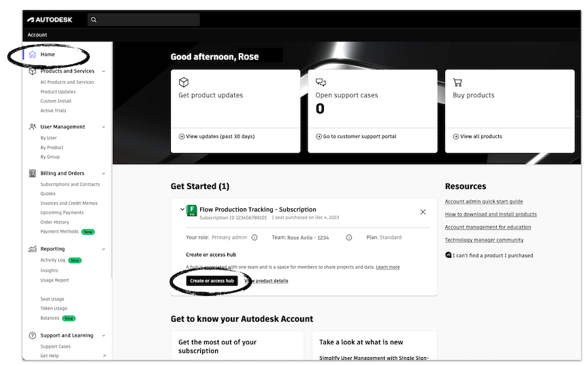
Task: Click the Account header label
Action: tap(37, 35)
